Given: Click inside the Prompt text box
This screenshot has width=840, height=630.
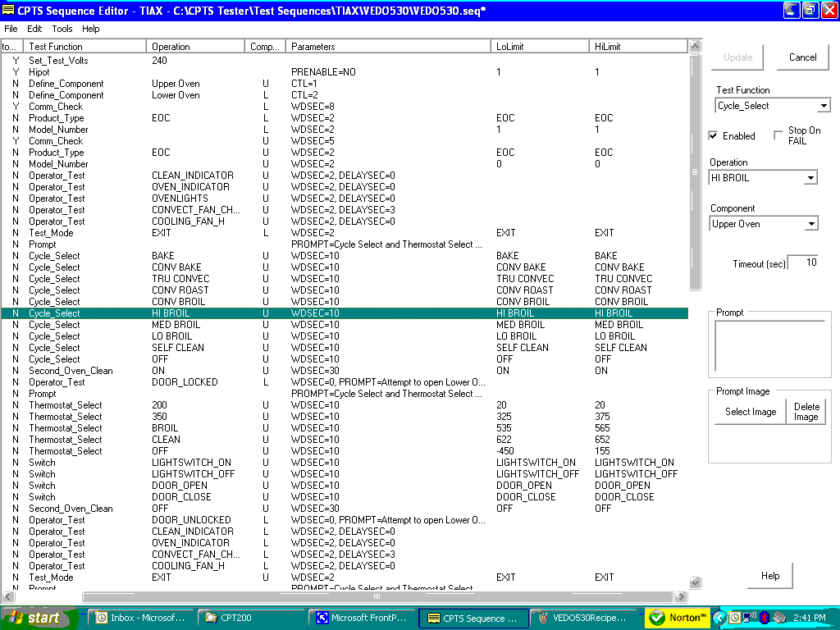Looking at the screenshot, I should [769, 346].
